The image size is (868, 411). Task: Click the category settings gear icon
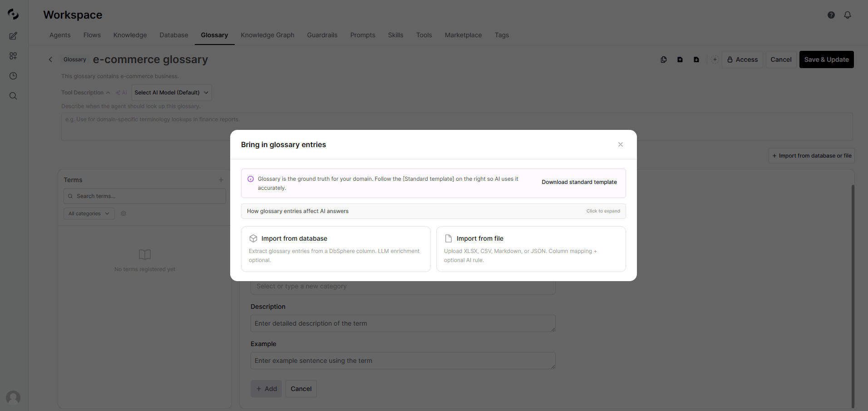click(x=123, y=213)
